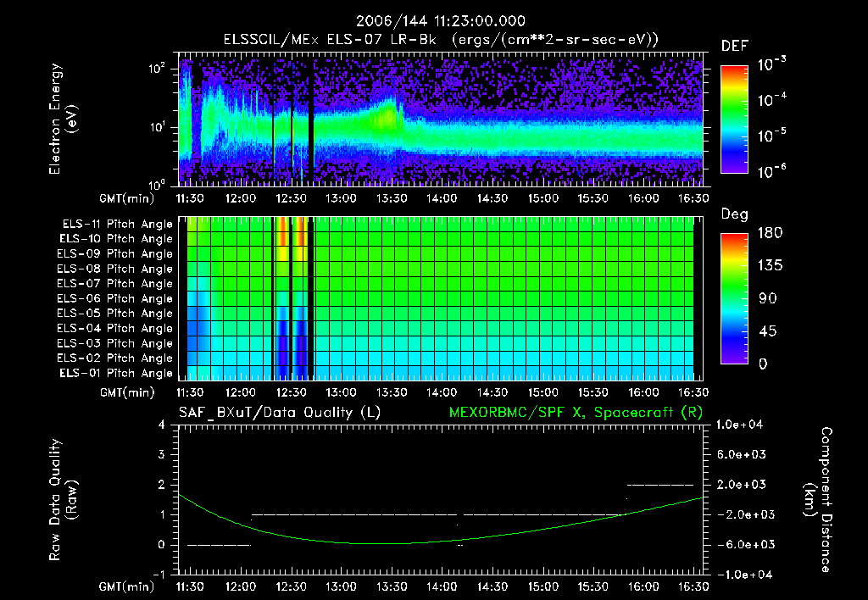The image size is (868, 600).
Task: Click the white data quality segment at level 0
Action: pyautogui.click(x=219, y=545)
